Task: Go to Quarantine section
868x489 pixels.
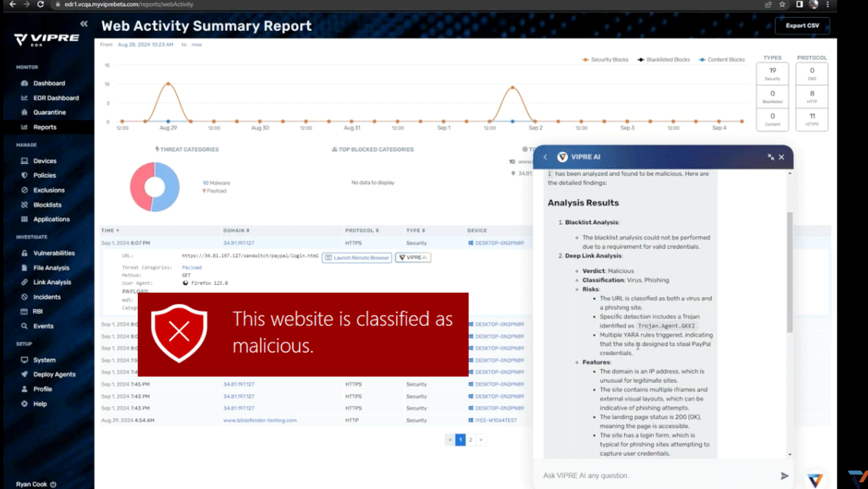Action: point(49,112)
